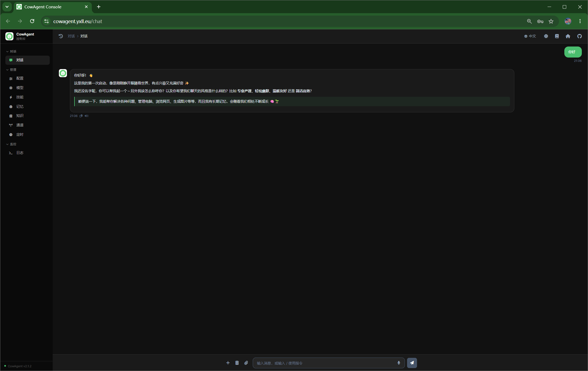The image size is (588, 371).
Task: Start a new chat with the plus icon
Action: [228, 363]
